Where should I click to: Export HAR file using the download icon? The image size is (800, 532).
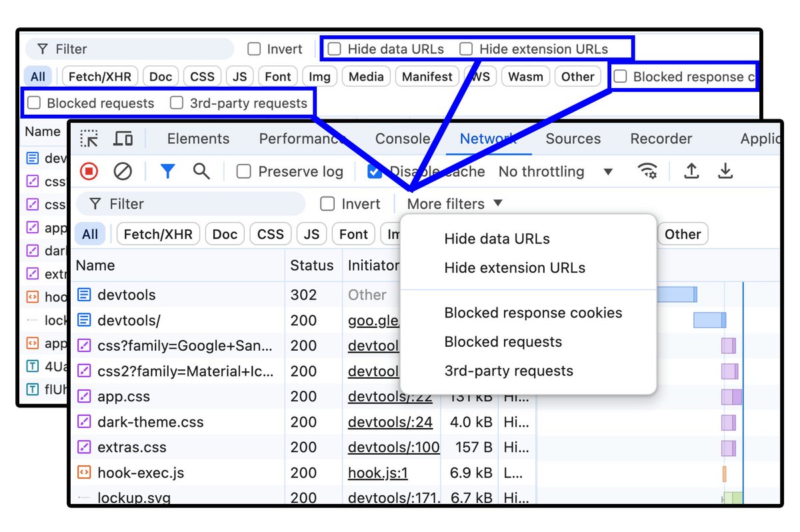(726, 171)
